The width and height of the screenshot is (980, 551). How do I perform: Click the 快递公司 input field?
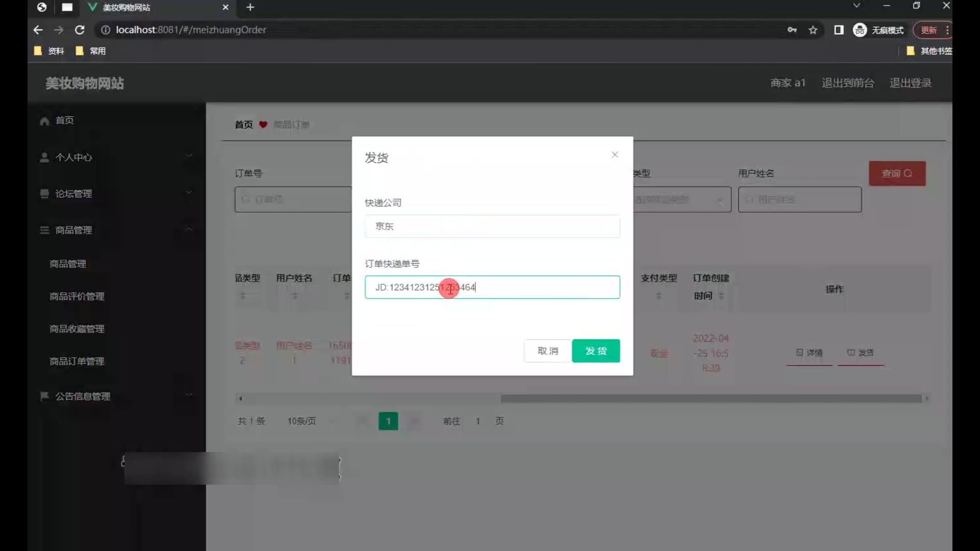pyautogui.click(x=492, y=226)
